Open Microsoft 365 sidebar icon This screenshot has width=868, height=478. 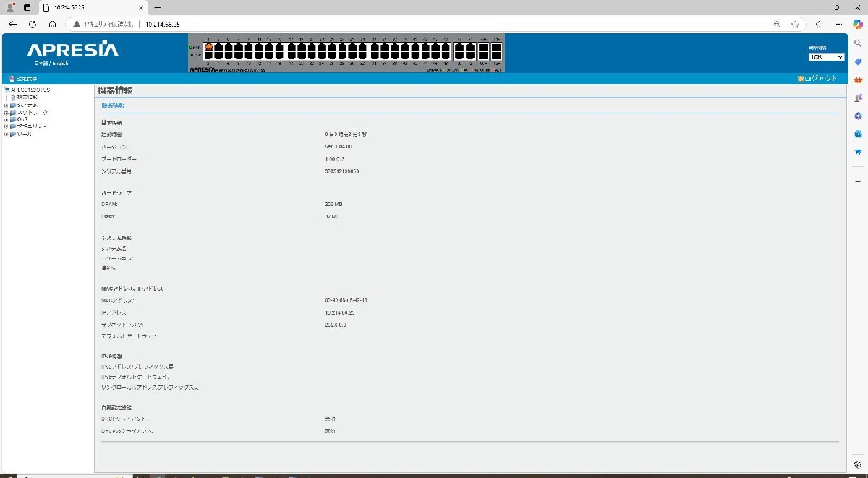pyautogui.click(x=858, y=116)
